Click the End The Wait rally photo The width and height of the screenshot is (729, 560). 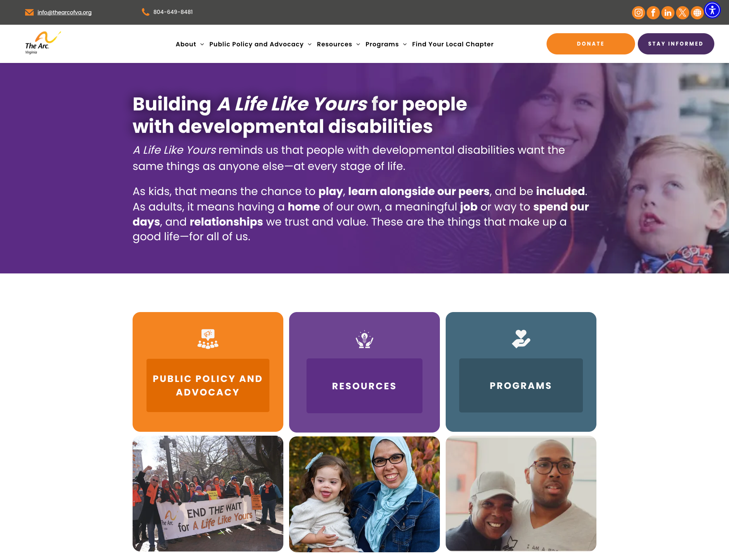click(x=208, y=494)
